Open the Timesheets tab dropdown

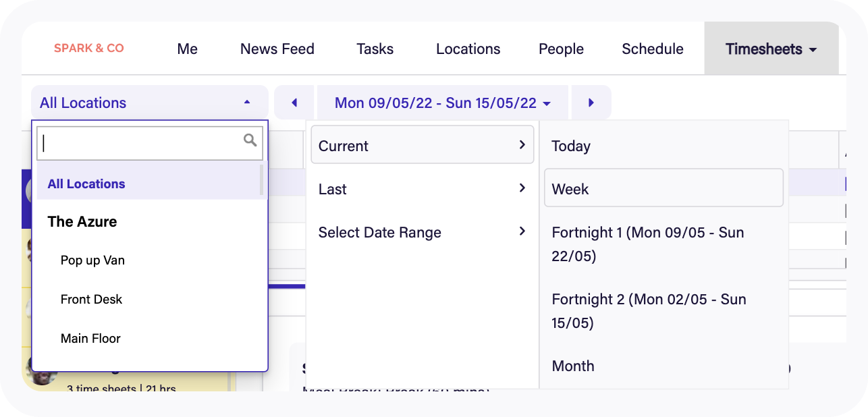[x=771, y=49]
